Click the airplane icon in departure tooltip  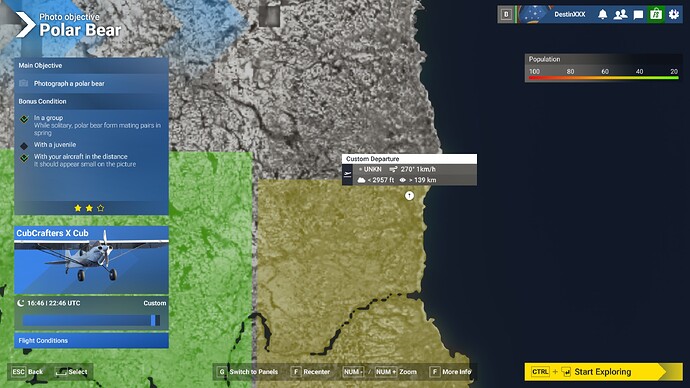point(347,175)
